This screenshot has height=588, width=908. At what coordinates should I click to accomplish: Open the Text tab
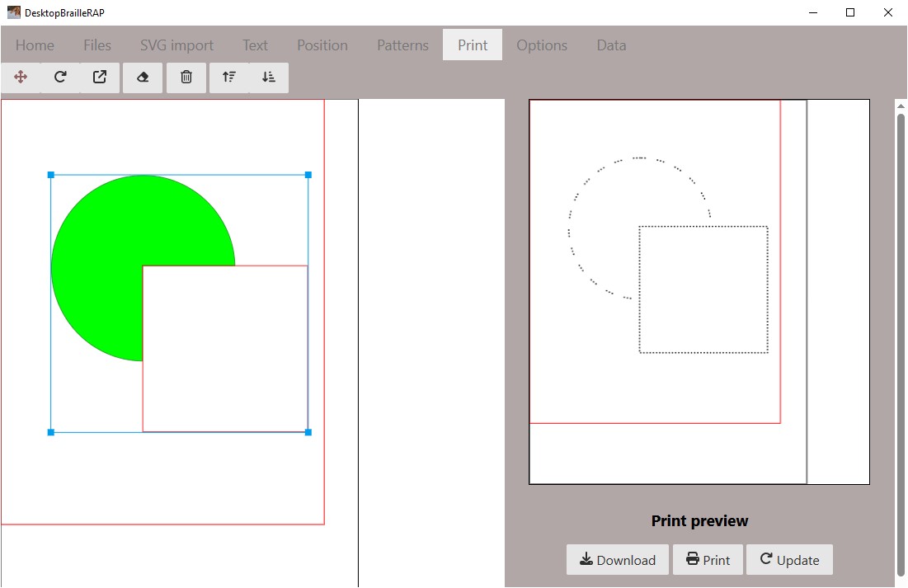[255, 45]
